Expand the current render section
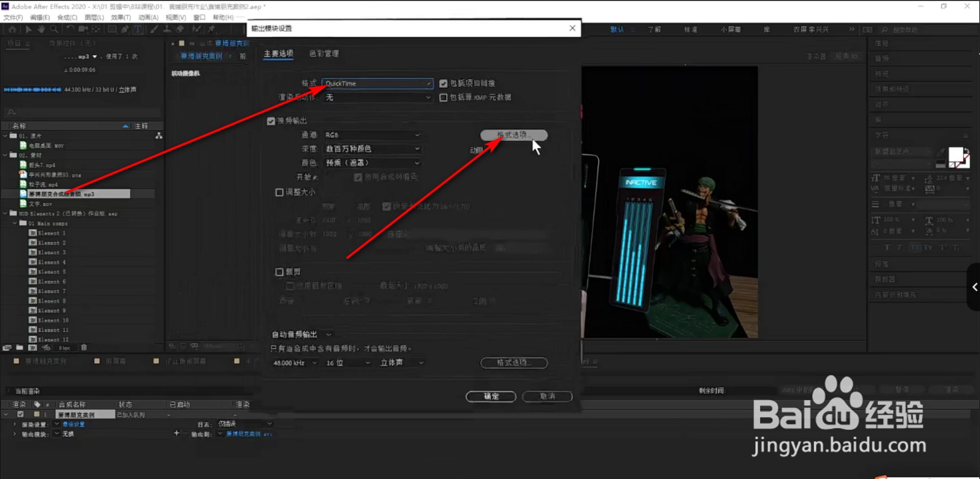Image resolution: width=980 pixels, height=479 pixels. 9,391
